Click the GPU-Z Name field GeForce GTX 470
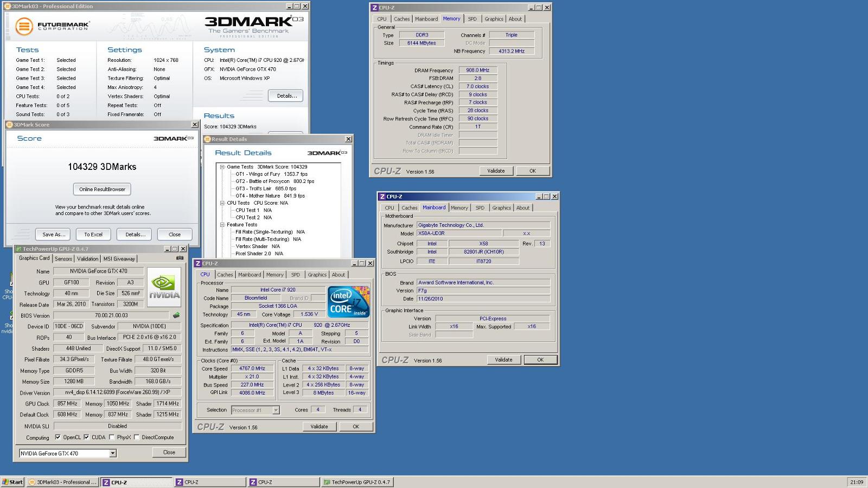The image size is (868, 488). pyautogui.click(x=99, y=271)
